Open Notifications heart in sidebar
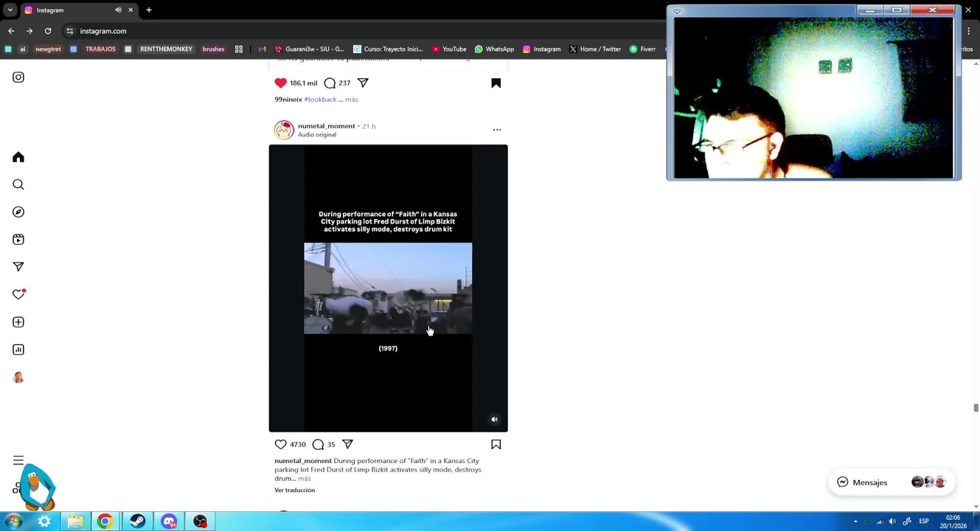 [18, 294]
